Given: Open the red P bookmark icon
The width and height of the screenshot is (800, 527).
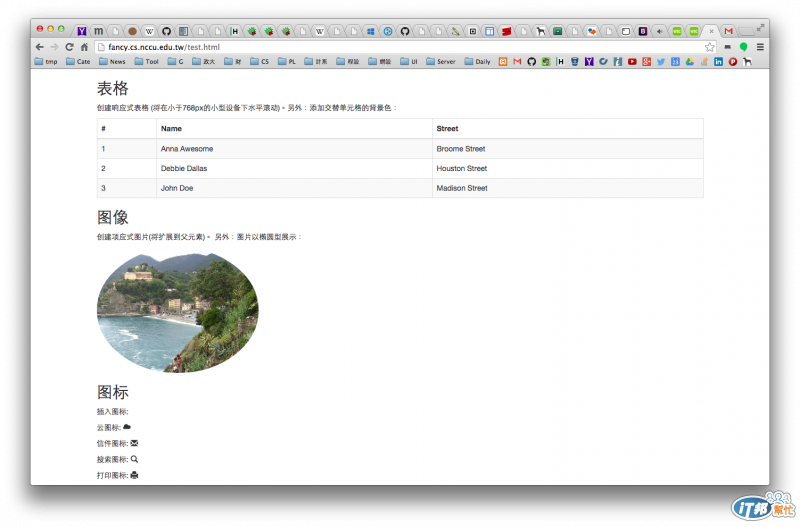Looking at the screenshot, I should 733,62.
